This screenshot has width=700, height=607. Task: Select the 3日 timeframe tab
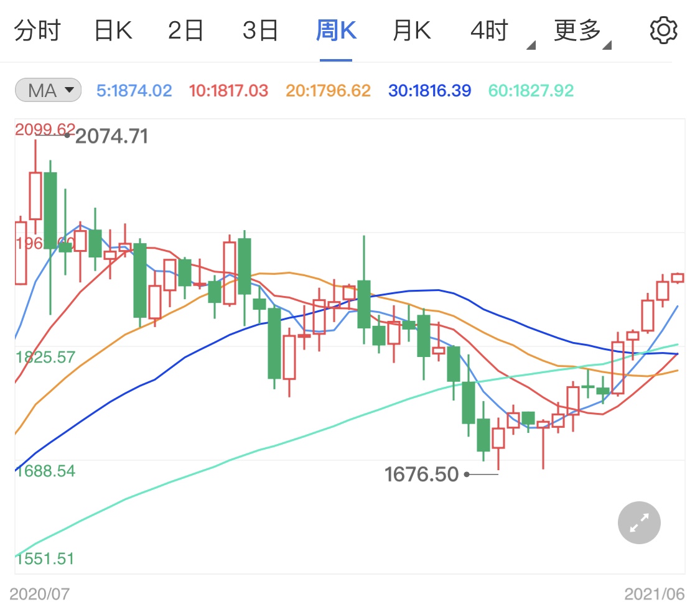pyautogui.click(x=260, y=30)
